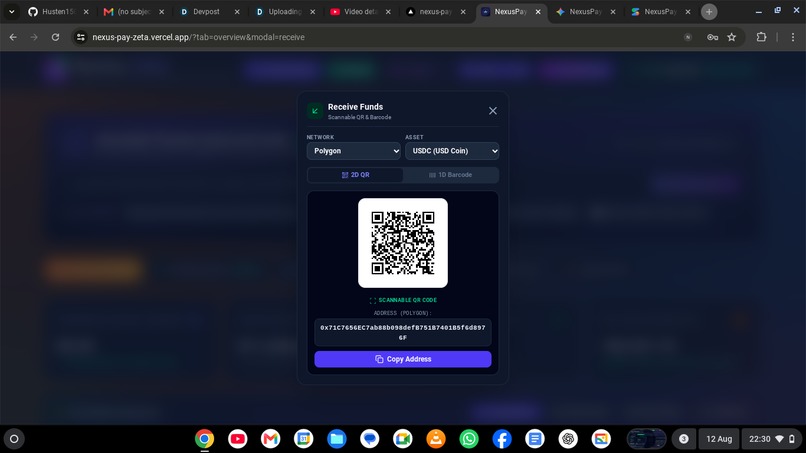The image size is (806, 453).
Task: Open the Network dropdown showing Polygon
Action: tap(354, 151)
